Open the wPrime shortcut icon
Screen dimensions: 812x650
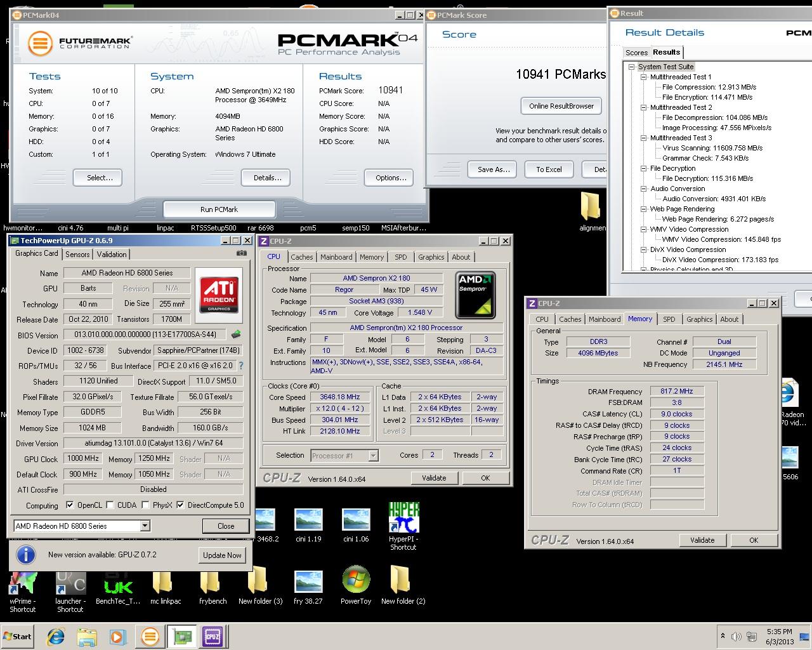[x=22, y=592]
